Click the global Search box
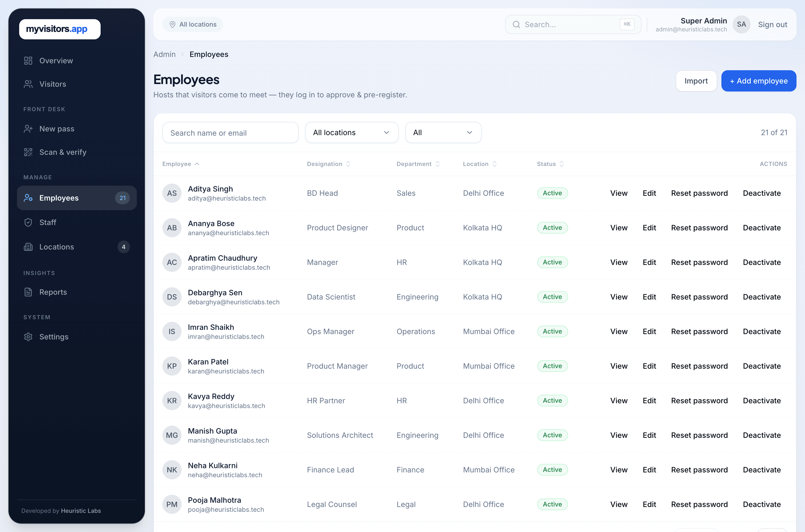The width and height of the screenshot is (805, 532). 573,24
